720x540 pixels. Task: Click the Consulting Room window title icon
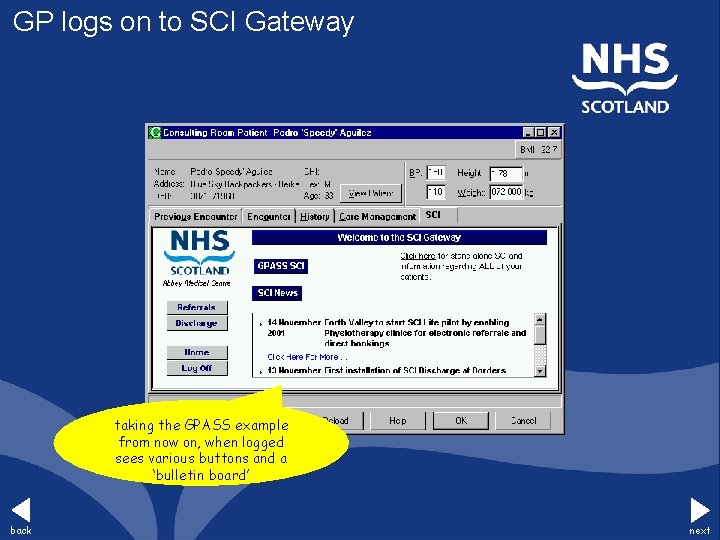[155, 133]
